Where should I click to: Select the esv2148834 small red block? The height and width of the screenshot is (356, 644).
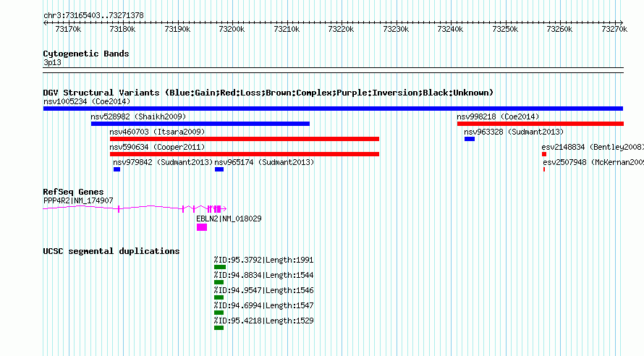[544, 154]
